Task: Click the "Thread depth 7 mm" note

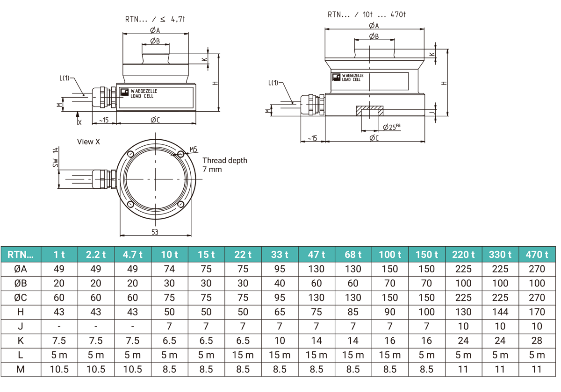Action: 225,164
